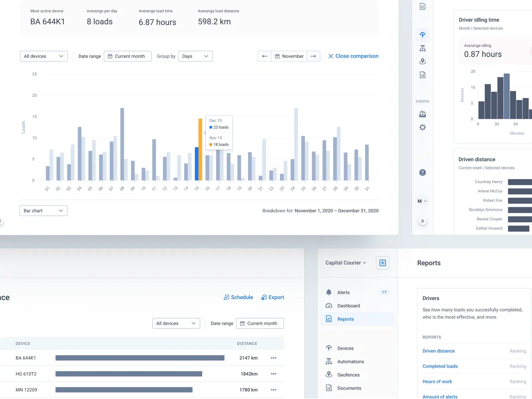Click Reports chart icon in navigation

click(329, 319)
